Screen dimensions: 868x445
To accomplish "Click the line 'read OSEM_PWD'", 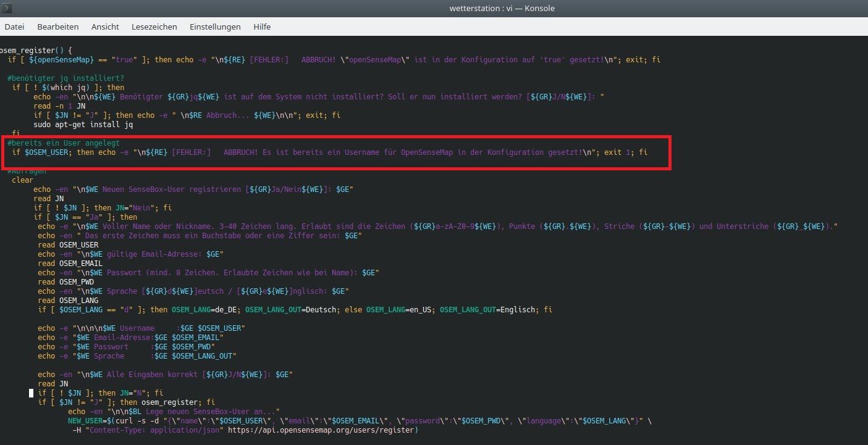I will [x=65, y=281].
